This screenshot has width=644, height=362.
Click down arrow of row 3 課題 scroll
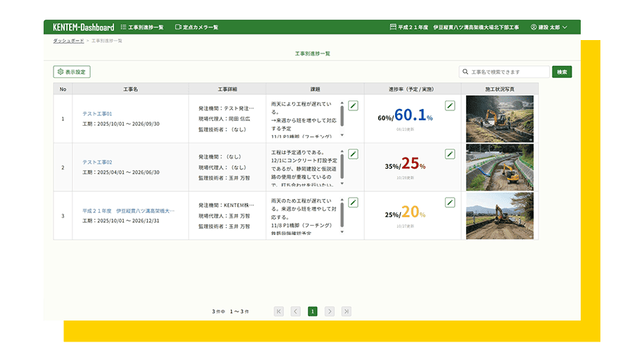[342, 232]
